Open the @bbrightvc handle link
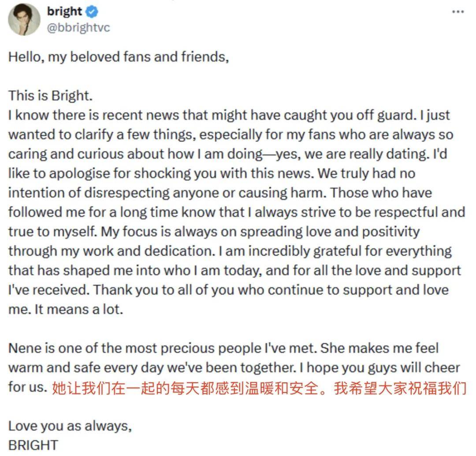This screenshot has height=456, width=476. pyautogui.click(x=78, y=27)
